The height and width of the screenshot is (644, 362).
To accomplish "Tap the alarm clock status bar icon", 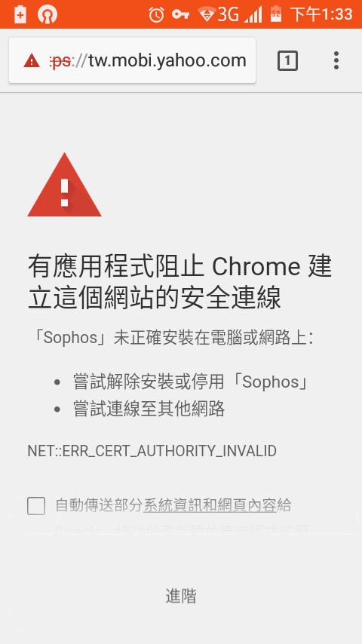I will pos(156,15).
